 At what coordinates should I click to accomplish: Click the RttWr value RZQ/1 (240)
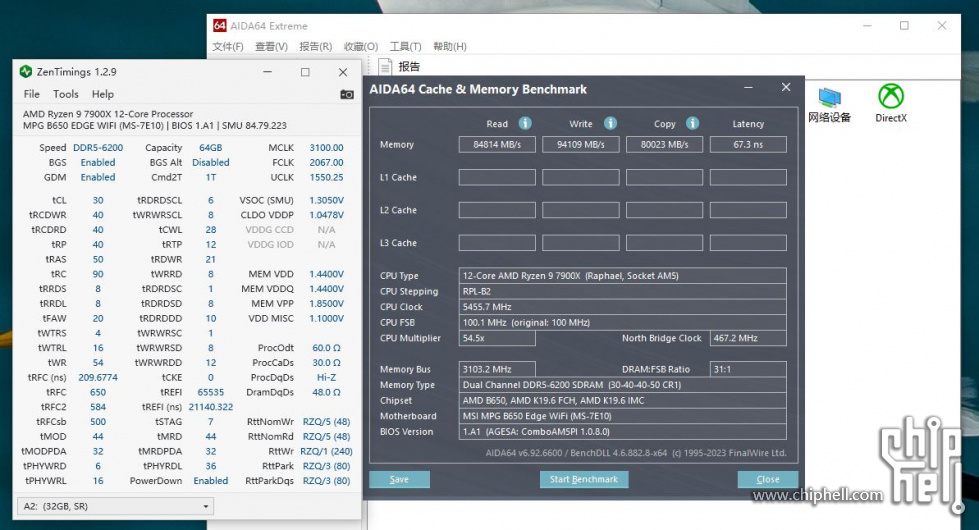tap(327, 451)
